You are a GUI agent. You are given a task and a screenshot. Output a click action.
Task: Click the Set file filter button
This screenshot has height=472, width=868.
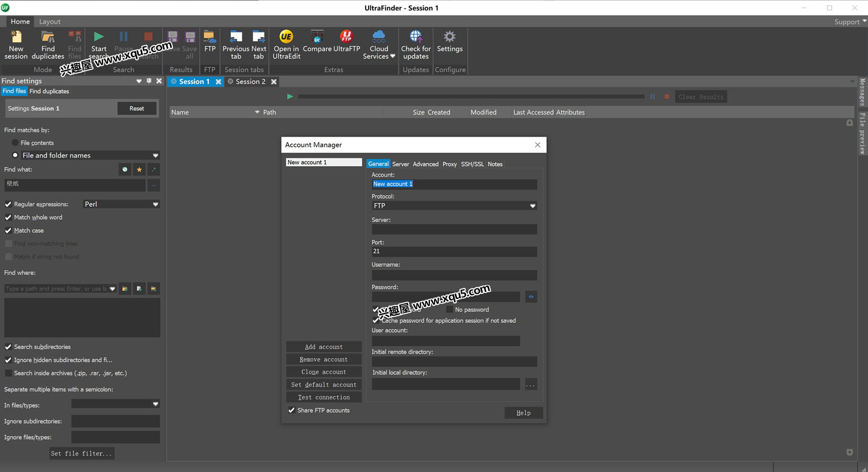(x=82, y=453)
